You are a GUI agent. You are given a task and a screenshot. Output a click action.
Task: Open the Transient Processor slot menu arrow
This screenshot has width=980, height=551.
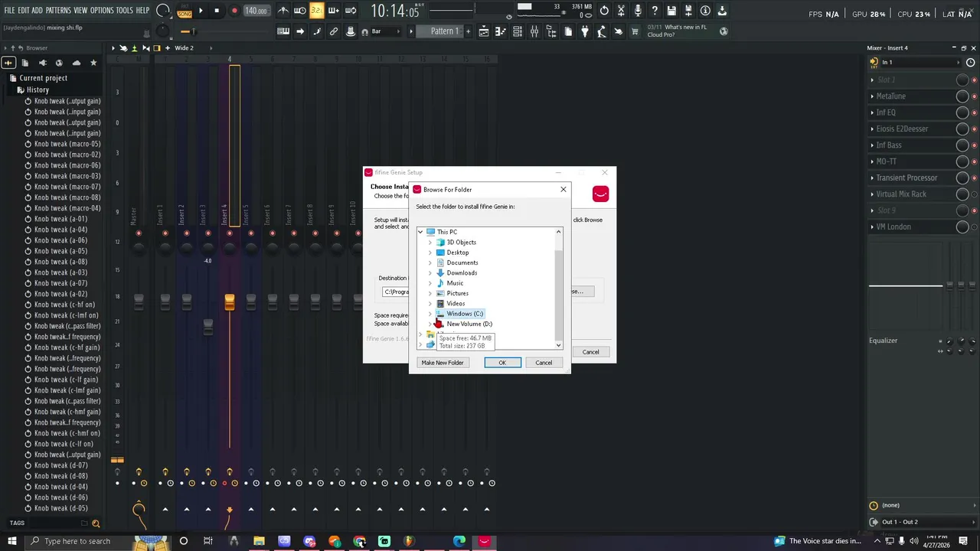[x=872, y=178]
